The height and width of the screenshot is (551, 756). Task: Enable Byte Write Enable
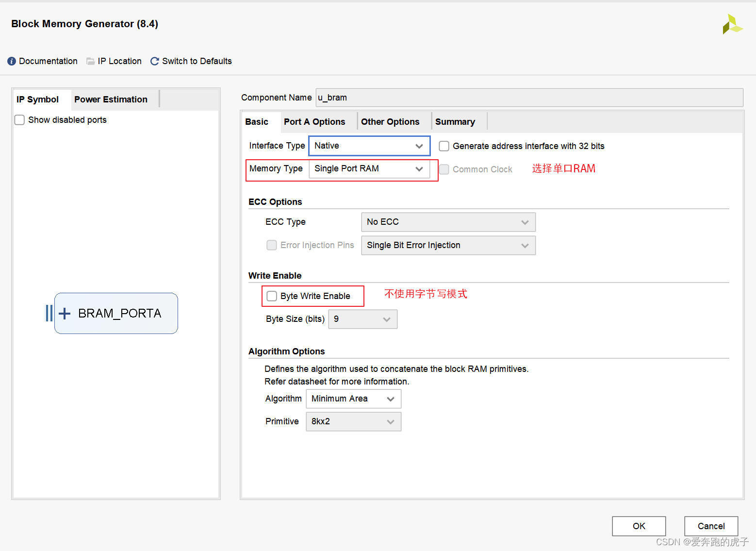(272, 296)
